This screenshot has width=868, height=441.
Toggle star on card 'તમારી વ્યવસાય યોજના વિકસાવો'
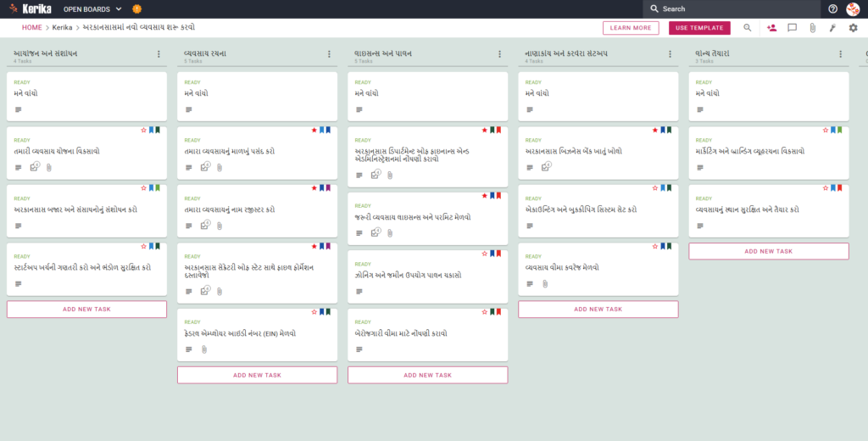click(x=143, y=131)
